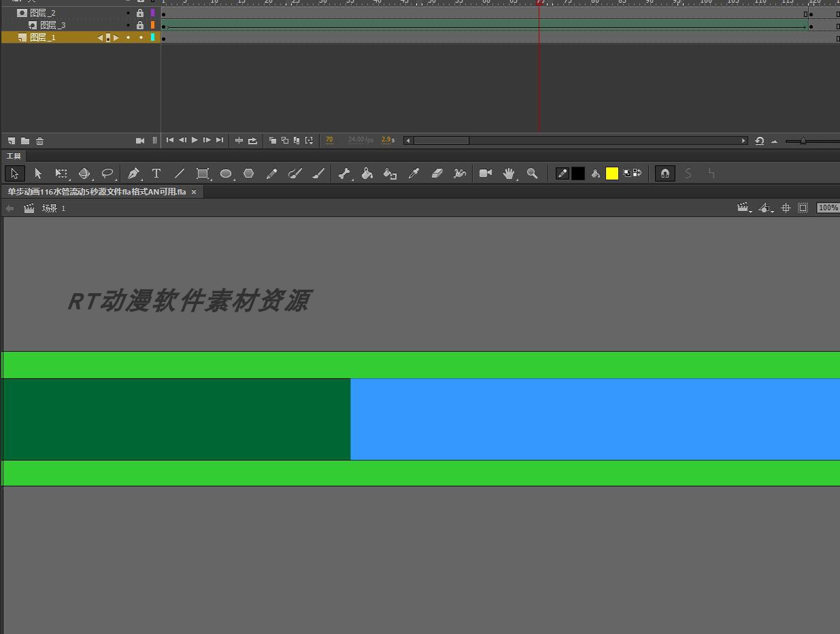Step back one frame
Image resolution: width=840 pixels, height=634 pixels.
(x=182, y=140)
